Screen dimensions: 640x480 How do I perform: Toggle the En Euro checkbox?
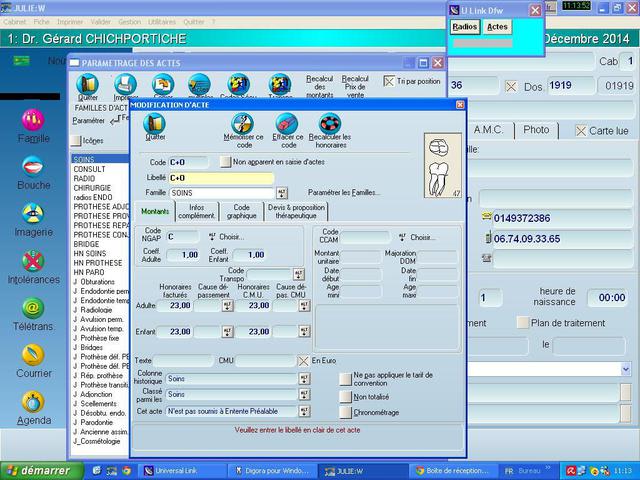click(x=303, y=360)
